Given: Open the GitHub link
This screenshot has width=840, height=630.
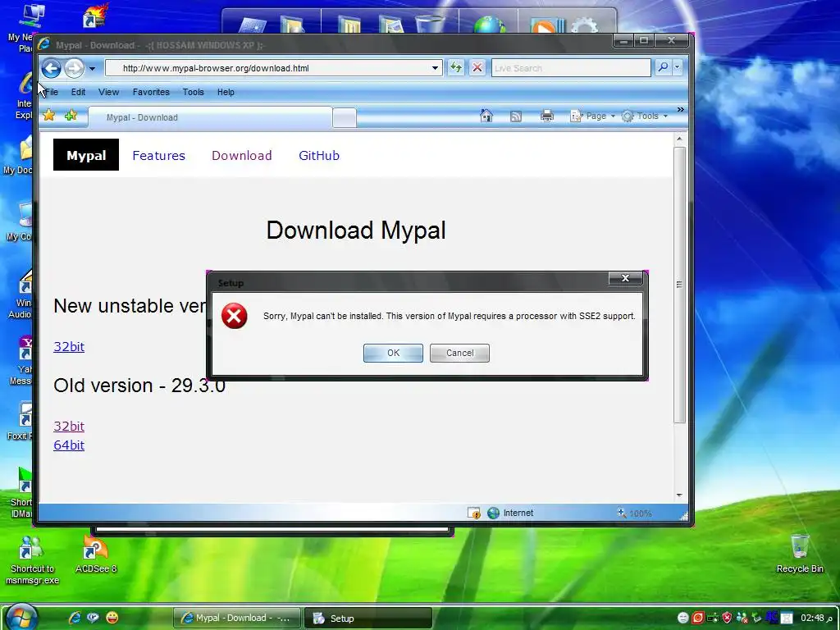Looking at the screenshot, I should 319,155.
